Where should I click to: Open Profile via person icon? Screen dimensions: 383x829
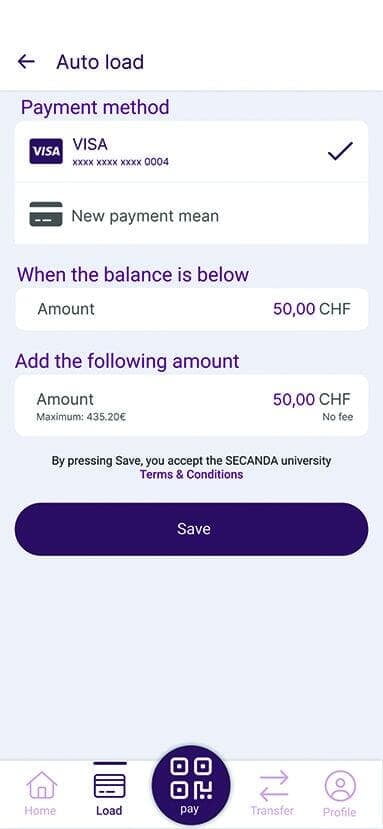pos(340,786)
